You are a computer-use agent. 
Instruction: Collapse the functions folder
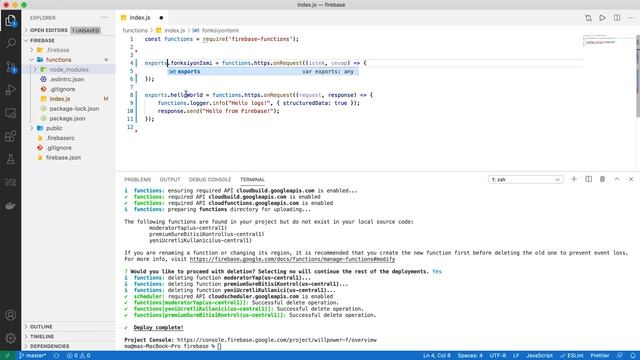coord(69,60)
